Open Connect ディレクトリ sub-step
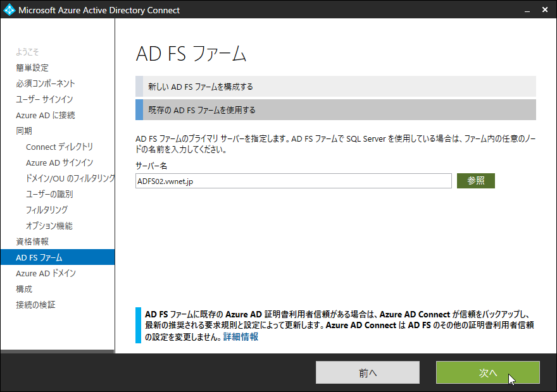Image resolution: width=557 pixels, height=392 pixels. [x=59, y=147]
